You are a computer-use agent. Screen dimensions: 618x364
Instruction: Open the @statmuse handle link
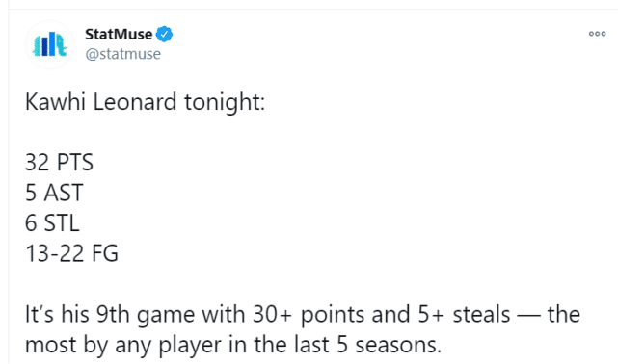click(x=123, y=54)
